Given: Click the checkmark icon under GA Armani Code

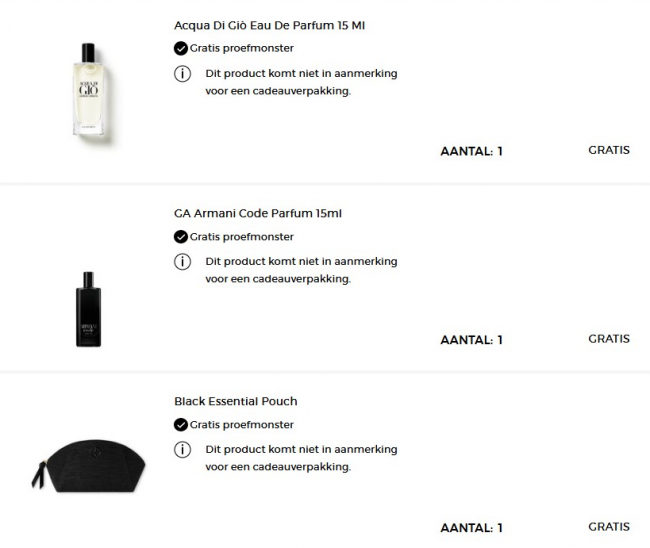Looking at the screenshot, I should pyautogui.click(x=181, y=237).
